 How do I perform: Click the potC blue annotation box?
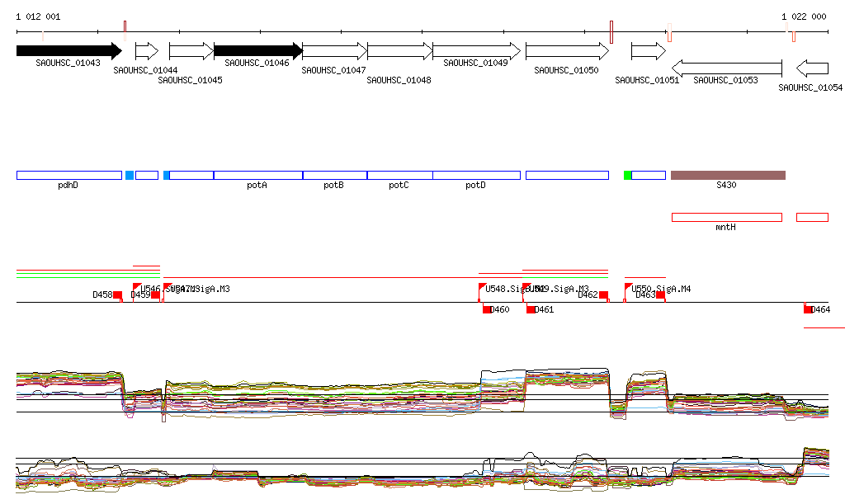point(399,175)
